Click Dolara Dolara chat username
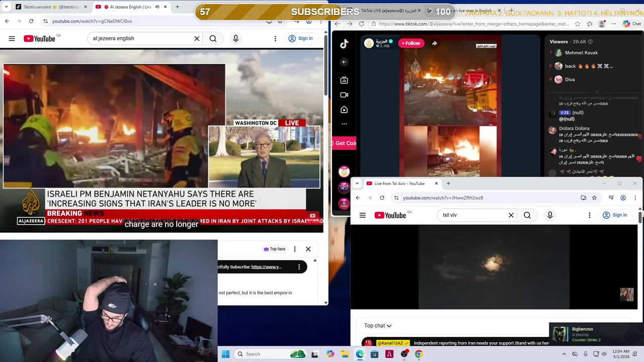 pyautogui.click(x=574, y=129)
